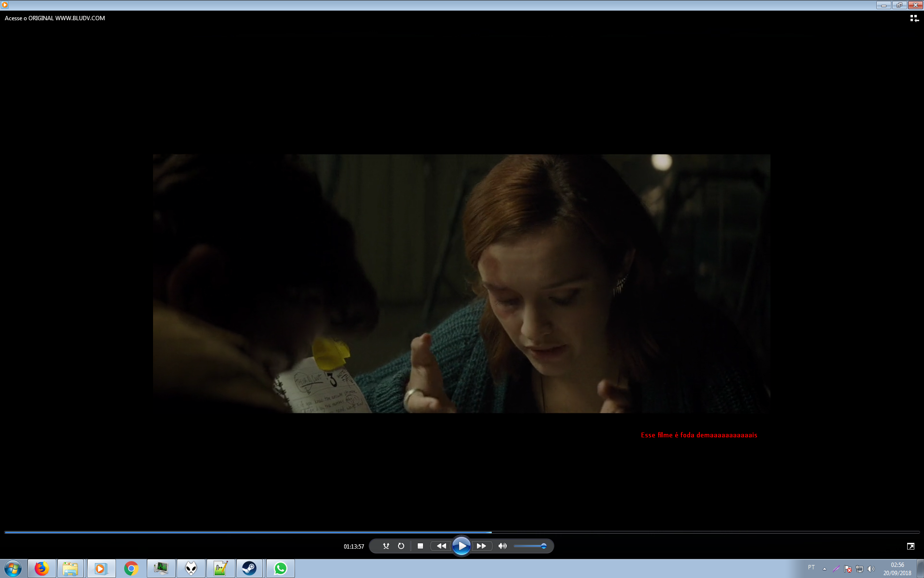Screen dimensions: 924x578
Task: Switch to Library view icon
Action: point(914,18)
